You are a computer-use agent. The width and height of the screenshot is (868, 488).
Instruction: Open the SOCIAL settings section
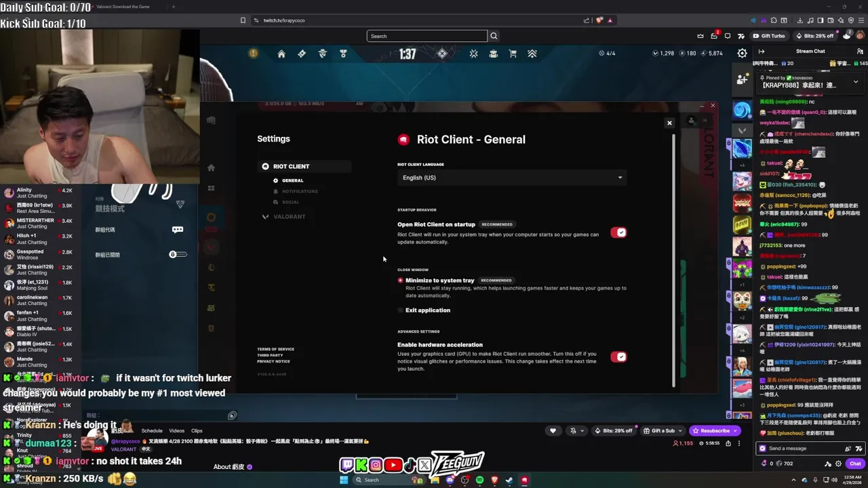pos(290,202)
